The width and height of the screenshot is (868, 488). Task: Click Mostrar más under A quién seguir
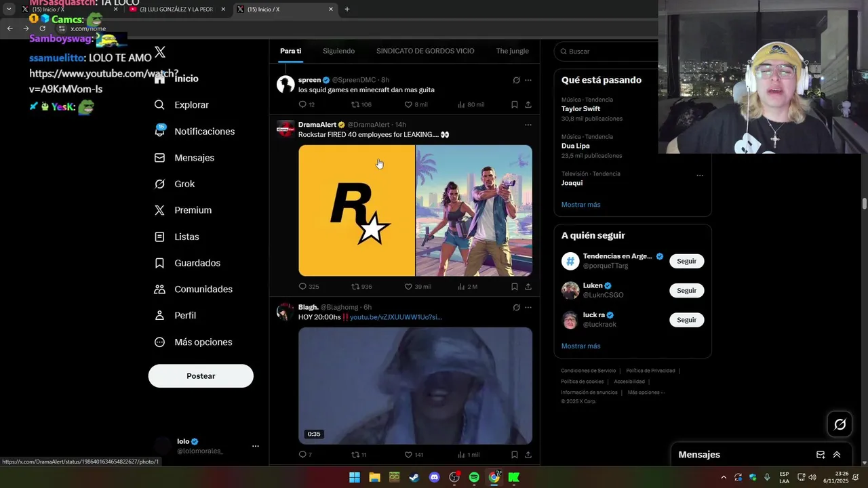(580, 346)
